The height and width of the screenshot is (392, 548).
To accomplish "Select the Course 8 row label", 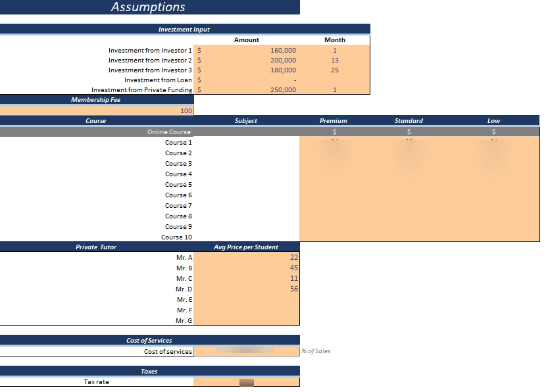I will [178, 216].
